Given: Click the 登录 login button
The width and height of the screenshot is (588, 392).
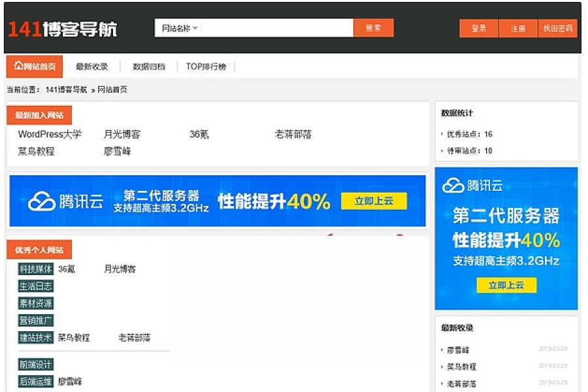Looking at the screenshot, I should (479, 29).
